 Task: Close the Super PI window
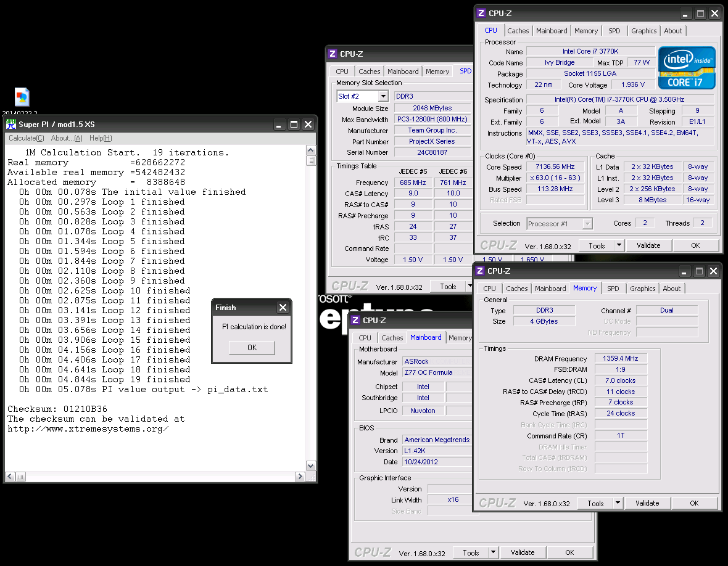[x=308, y=125]
